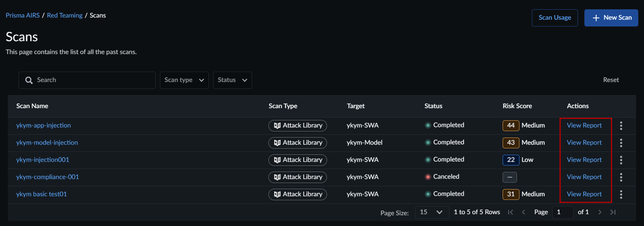The width and height of the screenshot is (644, 226).
Task: Click into the Search scans field
Action: point(93,80)
